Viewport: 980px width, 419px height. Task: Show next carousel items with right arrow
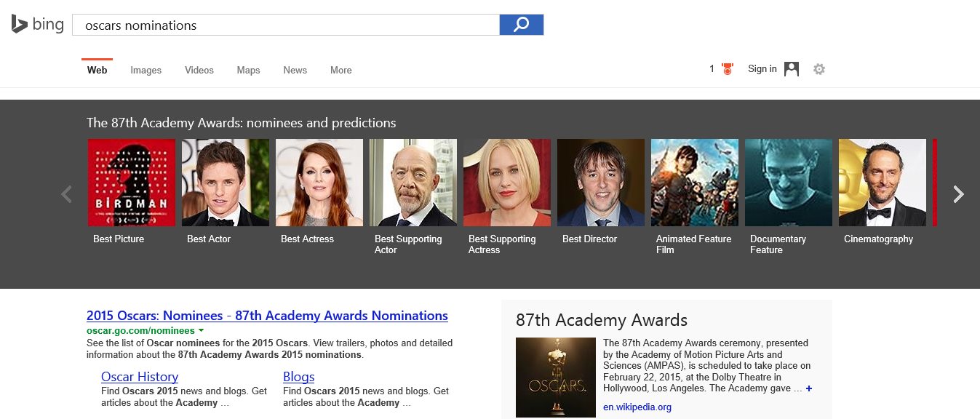(959, 194)
